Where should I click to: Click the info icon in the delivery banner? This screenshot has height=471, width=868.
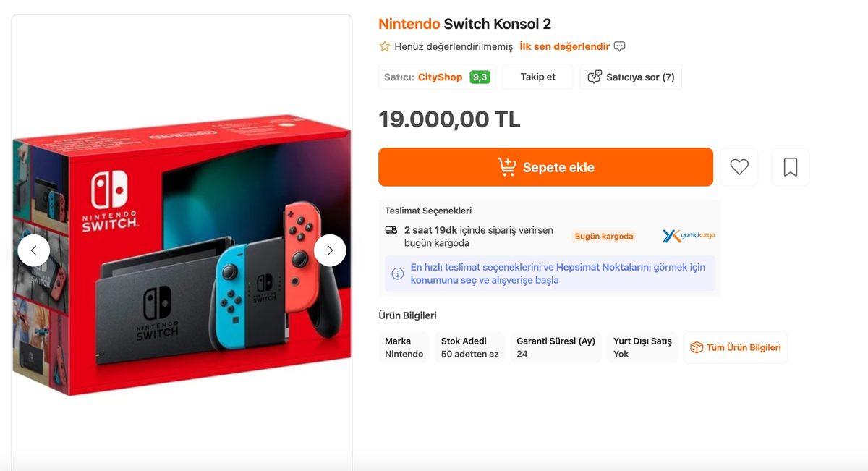pyautogui.click(x=396, y=273)
